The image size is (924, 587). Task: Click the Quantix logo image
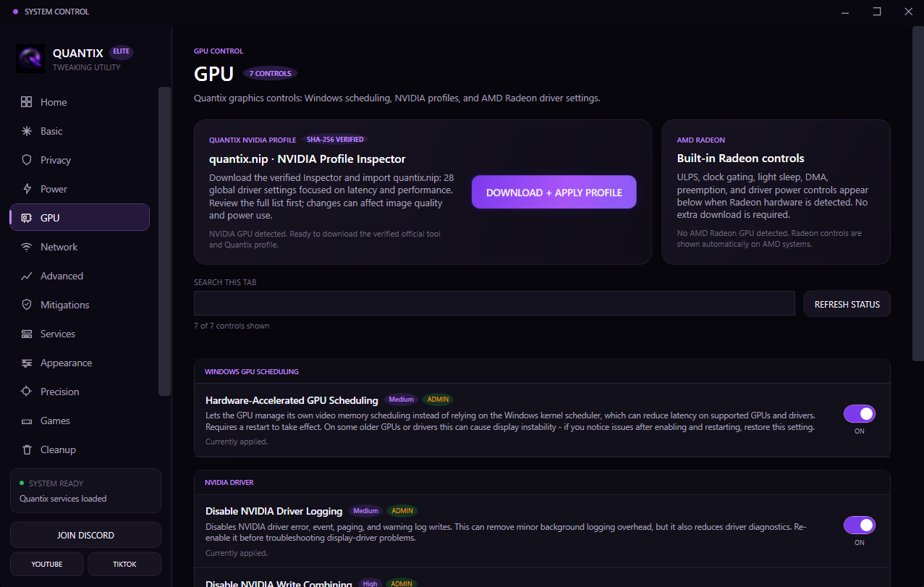tap(30, 59)
